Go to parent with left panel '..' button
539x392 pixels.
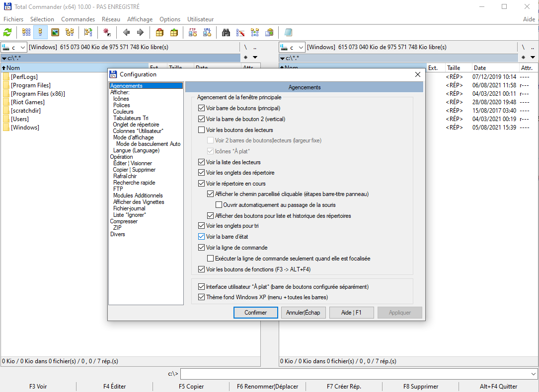(255, 47)
